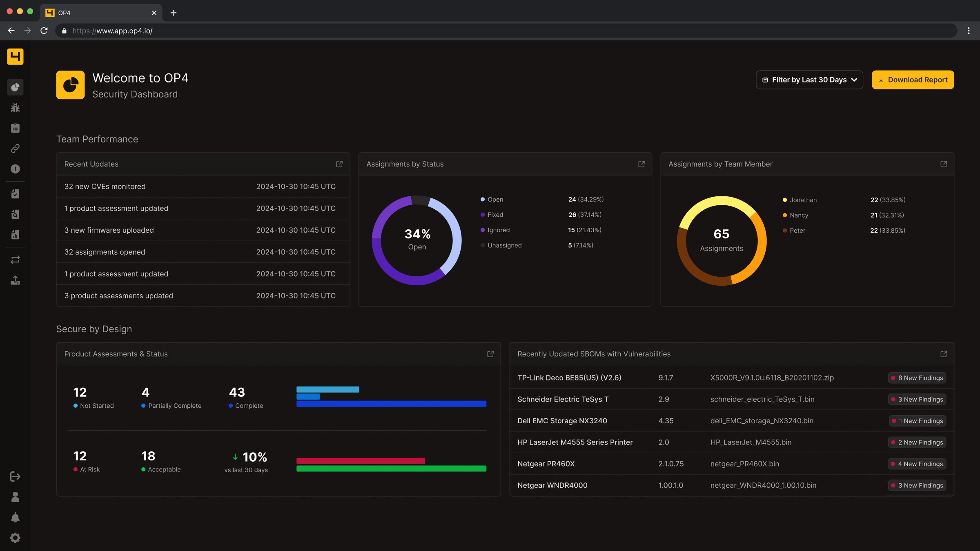Image resolution: width=980 pixels, height=551 pixels.
Task: Open the exclamation alert sidebar icon
Action: coord(15,169)
